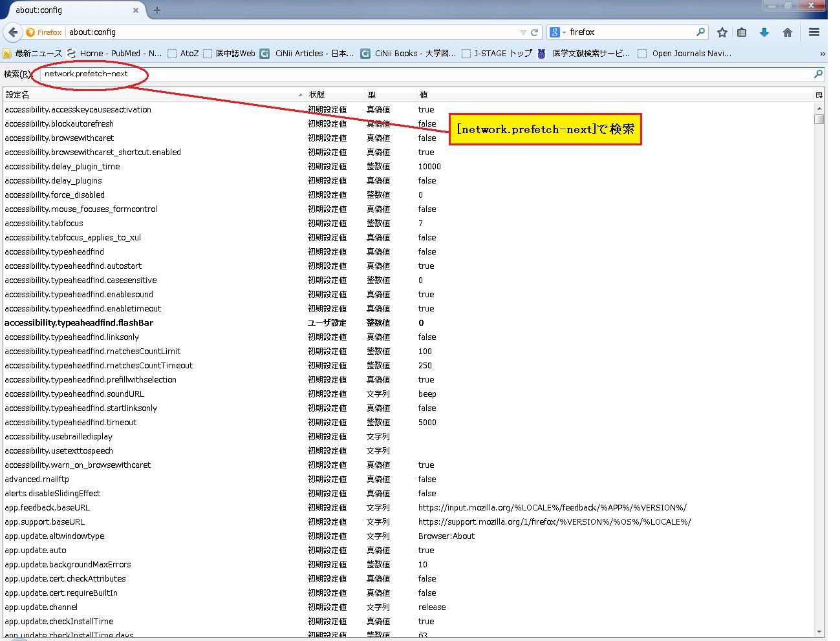
Task: Click the release value of app.update.channel
Action: click(x=432, y=607)
